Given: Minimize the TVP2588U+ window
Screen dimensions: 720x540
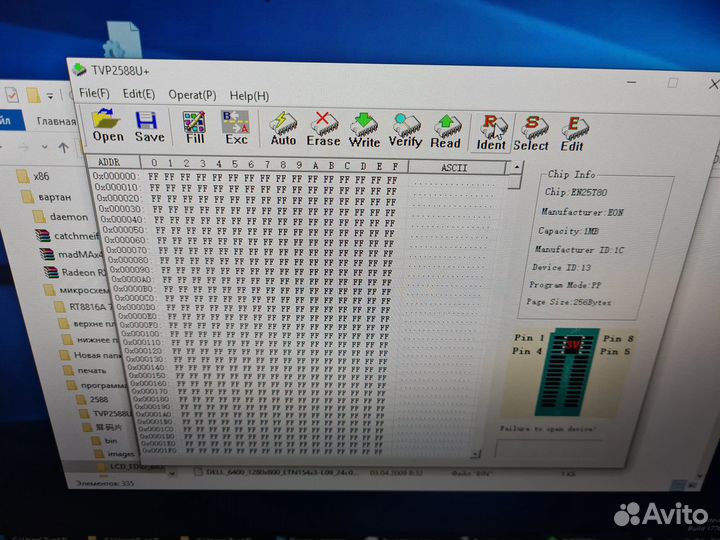Looking at the screenshot, I should [632, 82].
